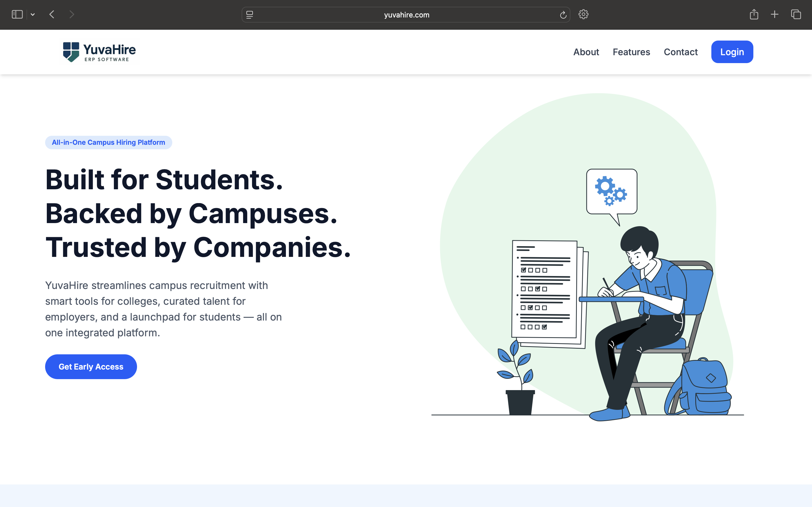The image size is (812, 507).
Task: Open the Contact nav link
Action: pos(680,52)
